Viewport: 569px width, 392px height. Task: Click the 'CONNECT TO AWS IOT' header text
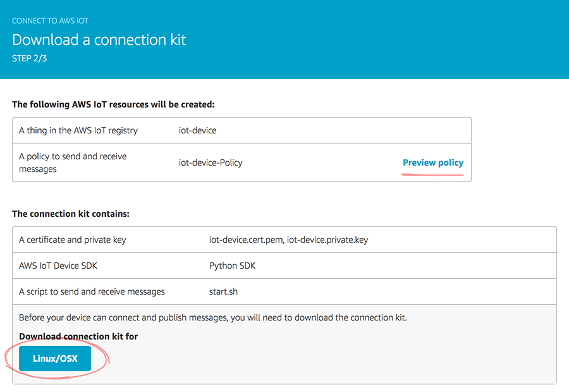click(50, 21)
